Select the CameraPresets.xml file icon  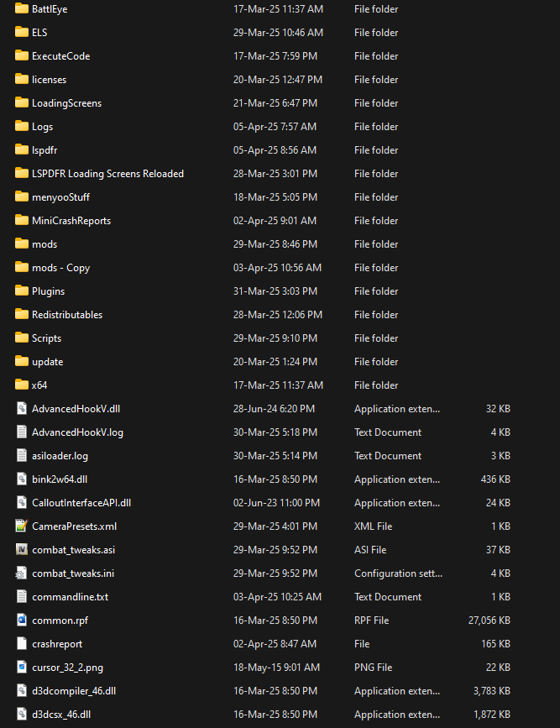point(21,526)
